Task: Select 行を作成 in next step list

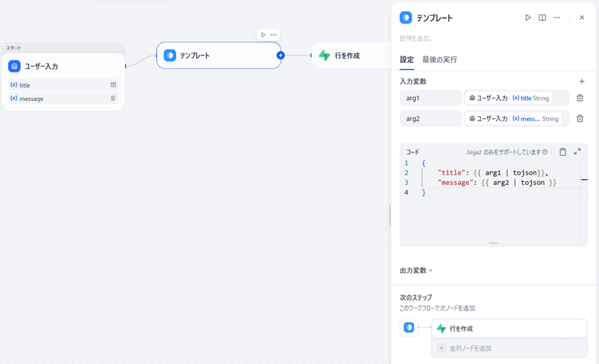Action: (509, 329)
